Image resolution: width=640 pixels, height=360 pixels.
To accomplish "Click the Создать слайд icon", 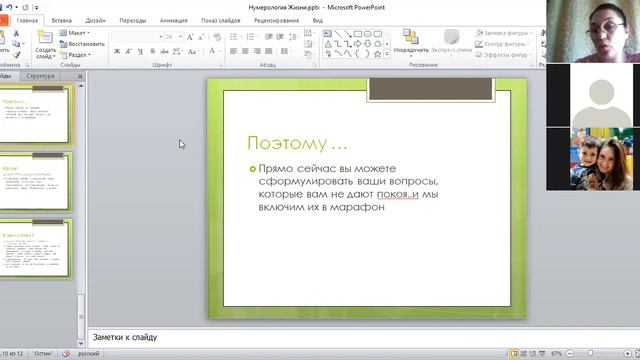I will pos(45,37).
